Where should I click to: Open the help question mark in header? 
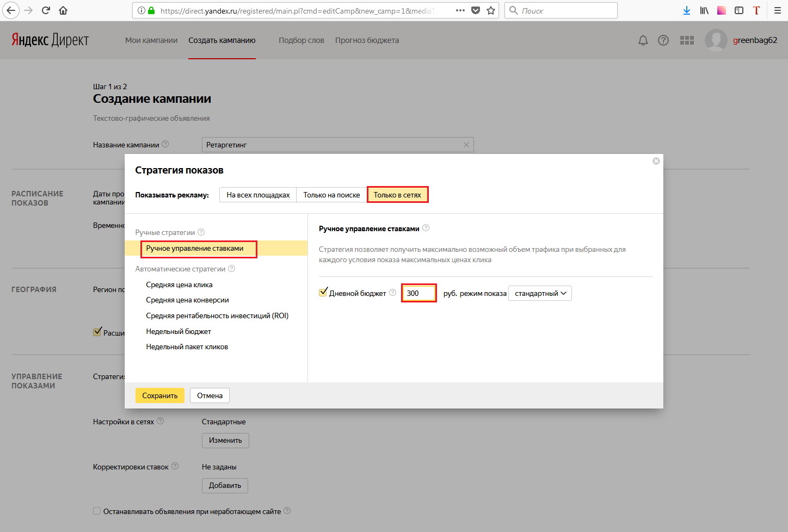pos(663,40)
